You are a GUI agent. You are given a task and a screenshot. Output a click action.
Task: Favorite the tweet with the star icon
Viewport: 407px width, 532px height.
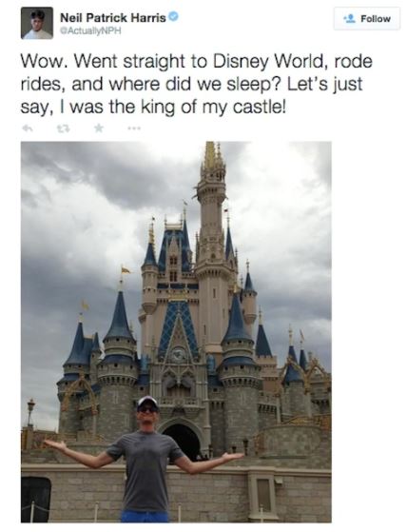(99, 128)
